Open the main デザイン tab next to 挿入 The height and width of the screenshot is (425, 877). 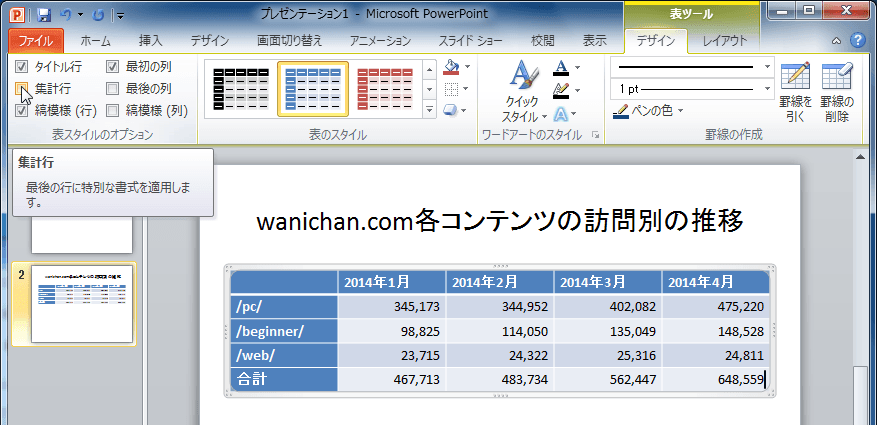tap(209, 41)
